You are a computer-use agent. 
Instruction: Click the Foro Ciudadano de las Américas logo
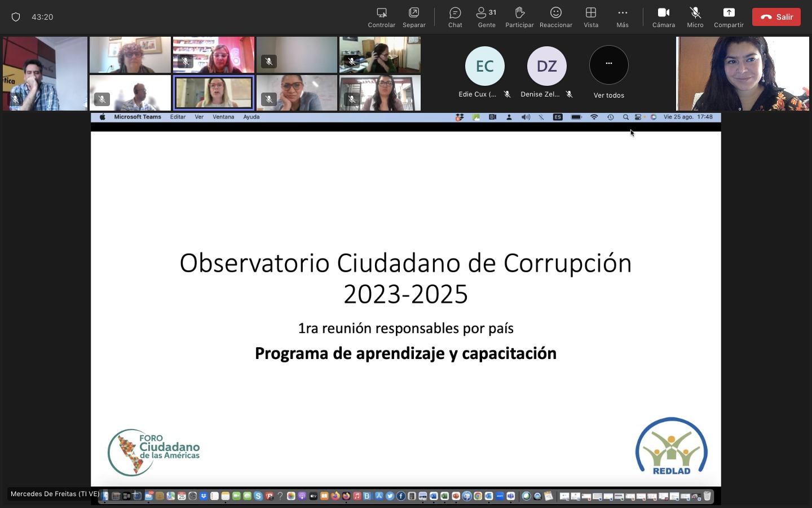tap(154, 452)
